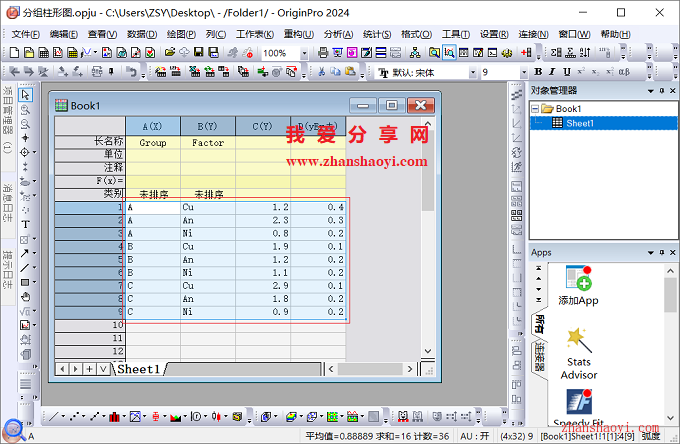
Task: Open the Help menu
Action: click(615, 34)
